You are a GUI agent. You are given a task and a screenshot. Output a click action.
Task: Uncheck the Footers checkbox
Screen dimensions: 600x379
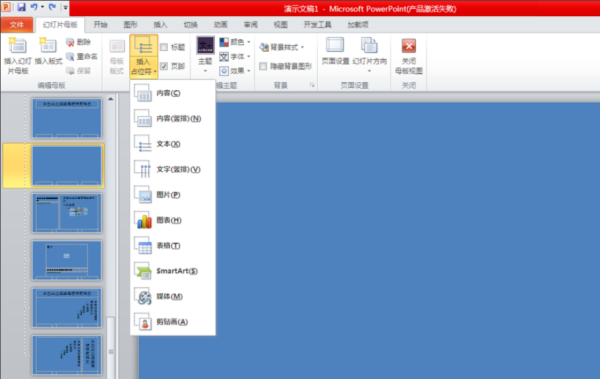pyautogui.click(x=164, y=66)
